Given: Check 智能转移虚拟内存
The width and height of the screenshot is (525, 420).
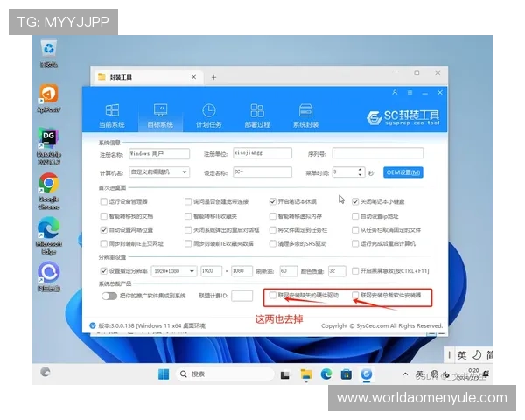Looking at the screenshot, I should 272,216.
